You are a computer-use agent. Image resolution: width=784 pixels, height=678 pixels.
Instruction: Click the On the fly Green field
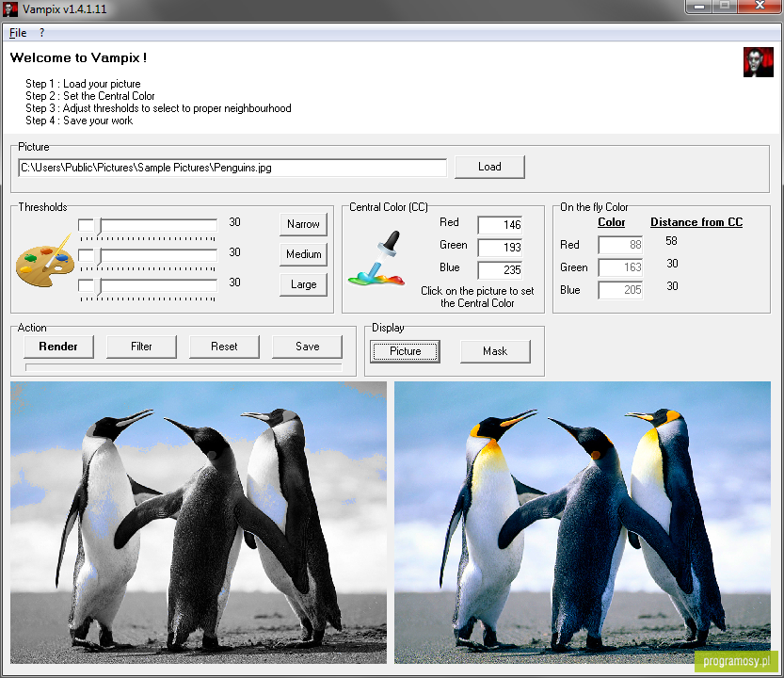pos(620,267)
